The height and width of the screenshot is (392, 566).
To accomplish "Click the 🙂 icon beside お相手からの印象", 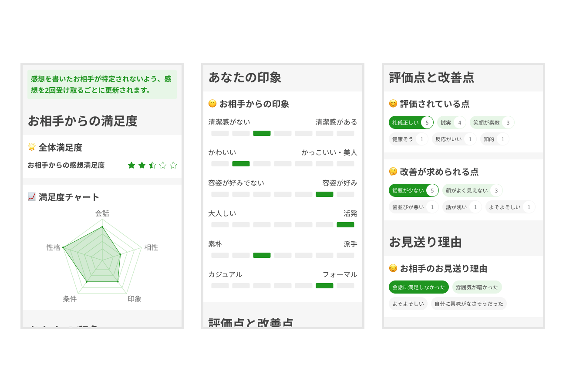I will click(x=212, y=104).
